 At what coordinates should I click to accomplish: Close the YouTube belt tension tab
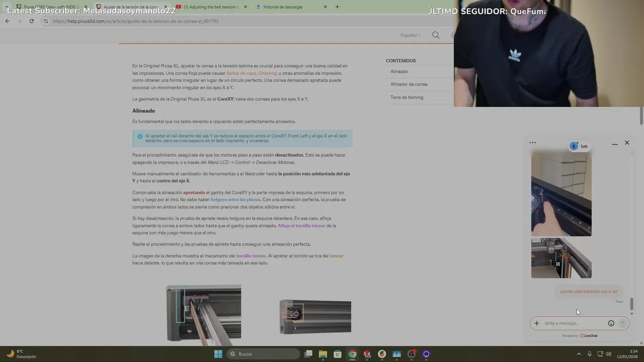245,7
